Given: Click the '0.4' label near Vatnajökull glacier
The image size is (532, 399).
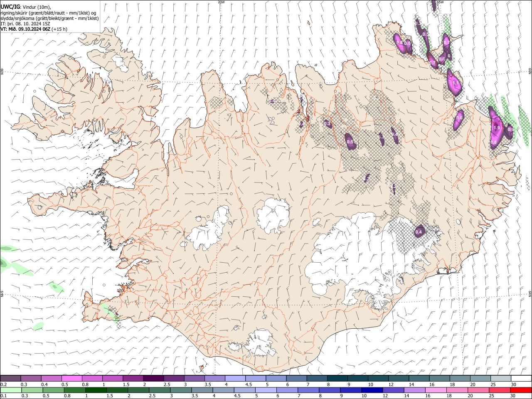Looking at the screenshot, I should coord(419,232).
